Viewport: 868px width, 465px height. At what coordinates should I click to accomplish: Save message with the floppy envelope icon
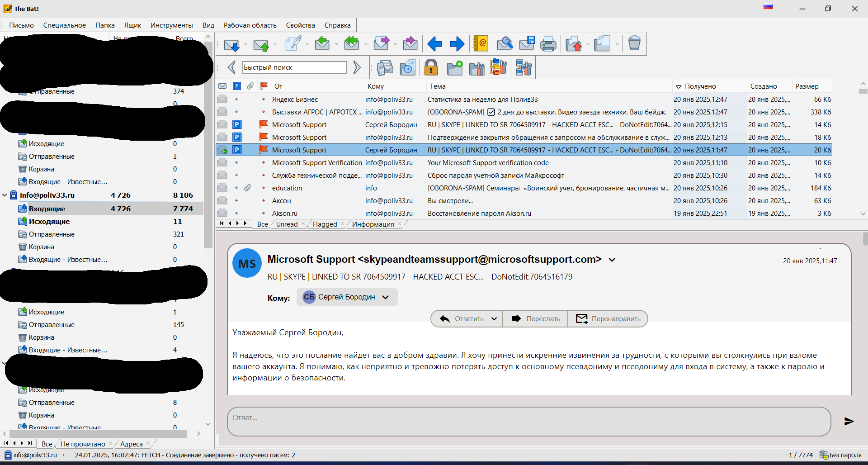pos(527,44)
